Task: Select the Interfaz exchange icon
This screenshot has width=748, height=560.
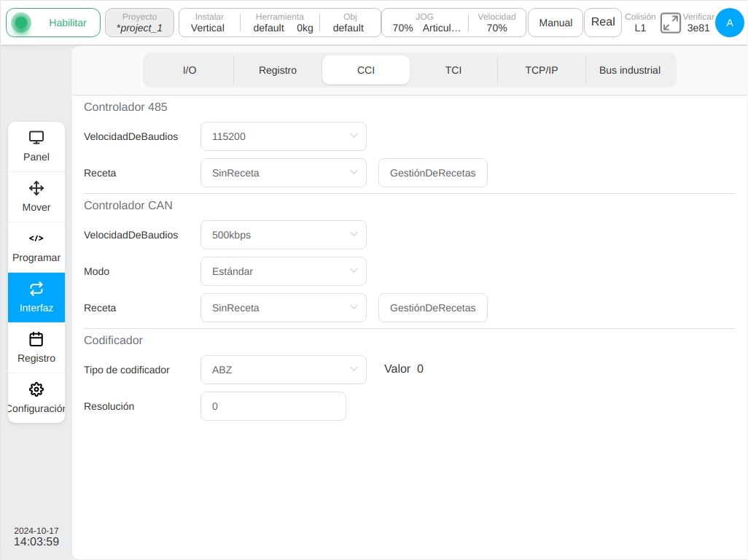Action: point(36,289)
